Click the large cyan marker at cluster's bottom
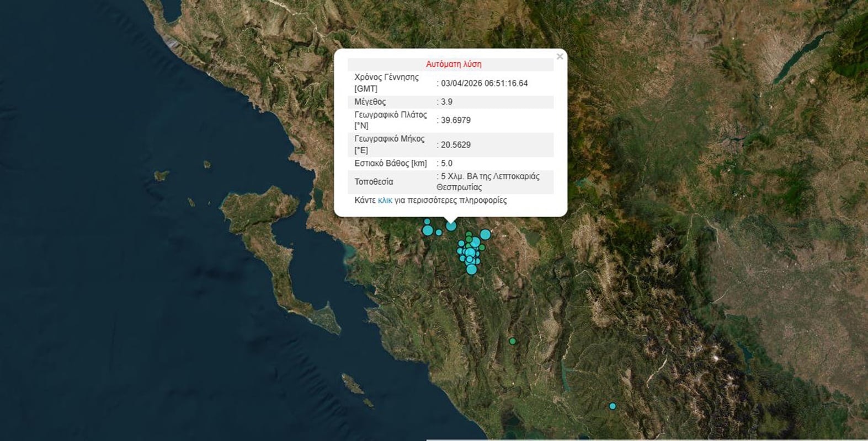This screenshot has height=441, width=868. tap(471, 270)
